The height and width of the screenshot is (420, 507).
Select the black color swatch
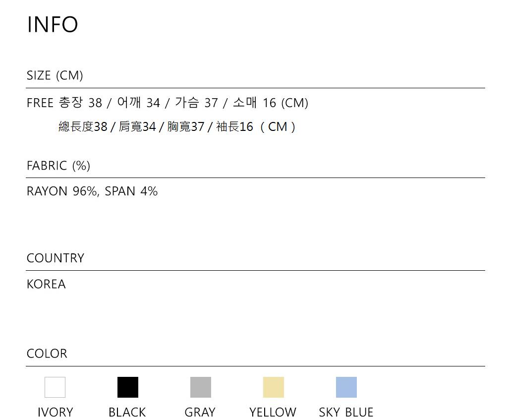(x=128, y=387)
